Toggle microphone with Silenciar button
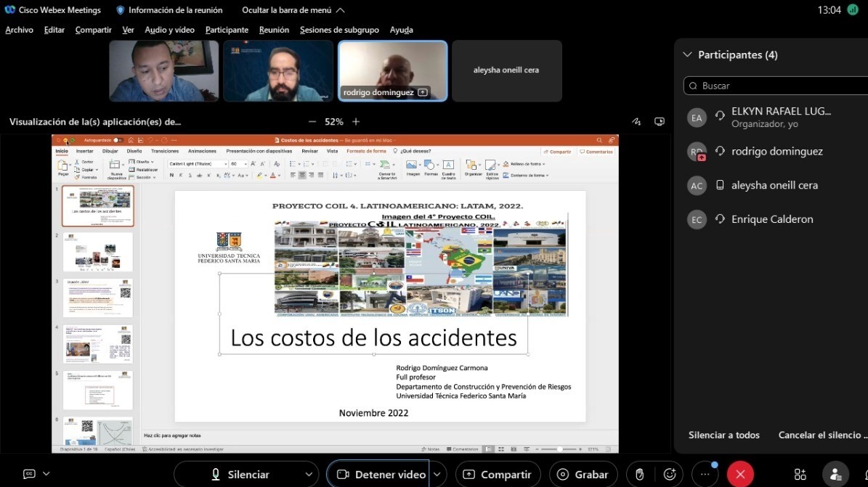 [x=240, y=474]
